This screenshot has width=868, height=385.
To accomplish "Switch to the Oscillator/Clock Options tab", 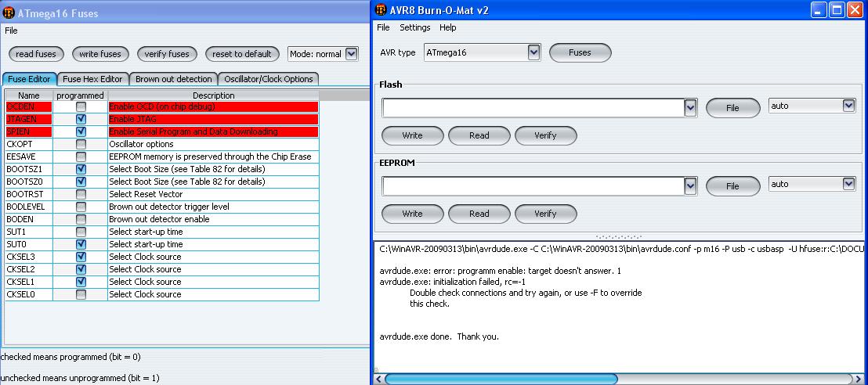I will [x=269, y=79].
